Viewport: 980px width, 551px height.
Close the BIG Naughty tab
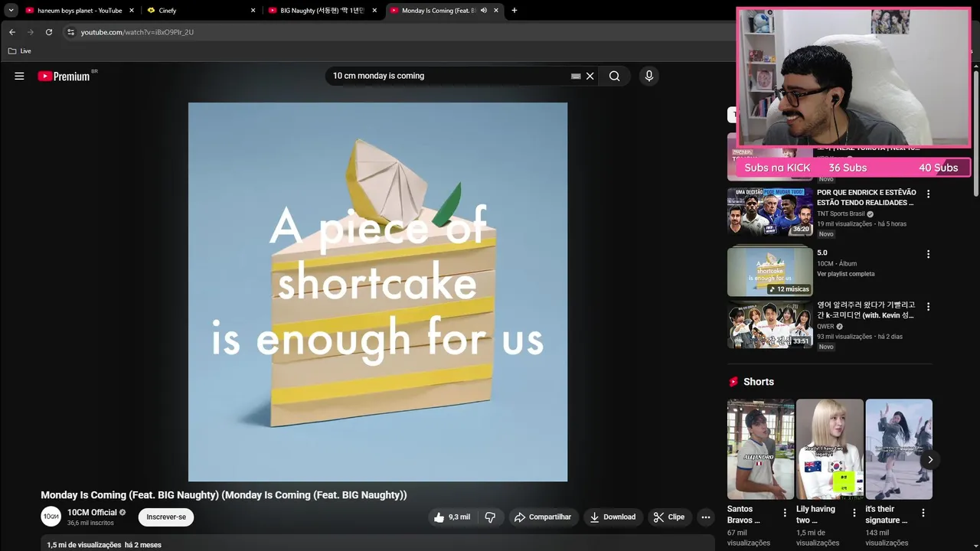pos(375,11)
